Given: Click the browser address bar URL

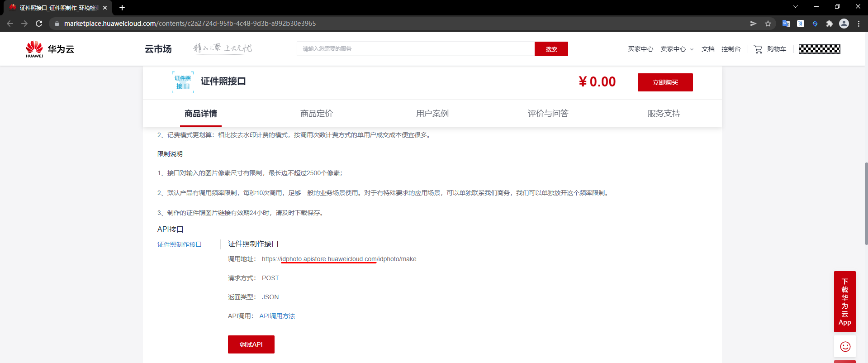Looking at the screenshot, I should (190, 24).
